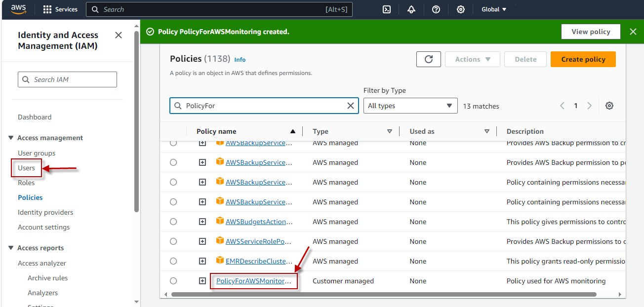Viewport: 644px width, 307px height.
Task: Open Analyzers in sidebar
Action: coord(42,293)
